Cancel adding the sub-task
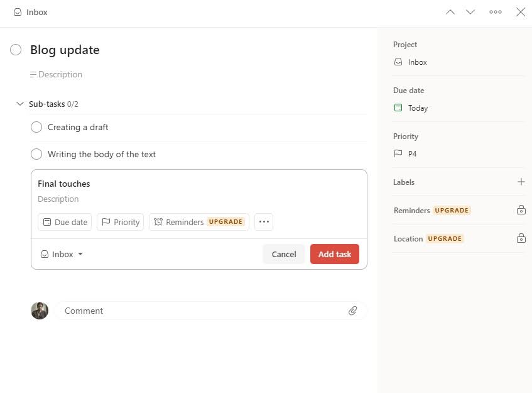 [284, 254]
